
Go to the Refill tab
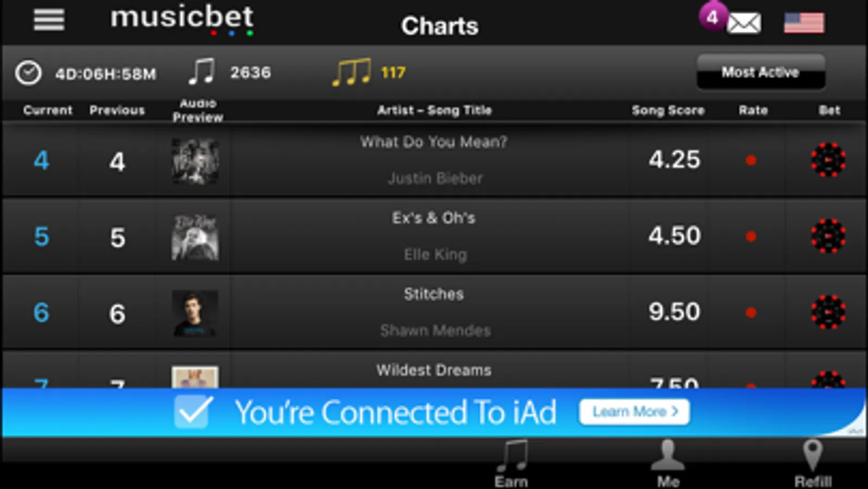pyautogui.click(x=813, y=463)
